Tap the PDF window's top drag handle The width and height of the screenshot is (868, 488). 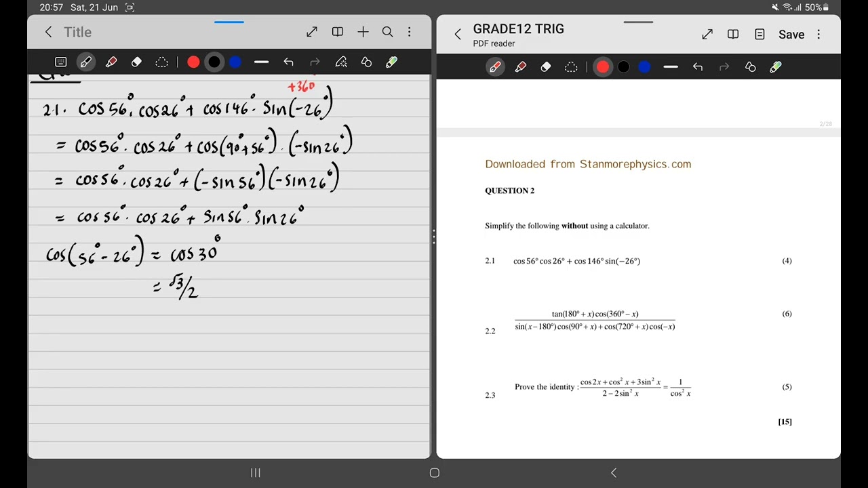tap(638, 22)
